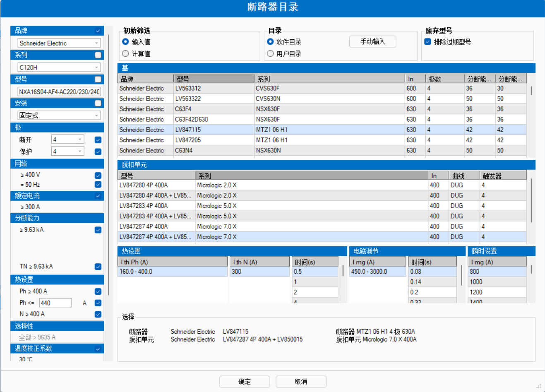This screenshot has height=392, width=545.
Task: Select thermal time value 0.5
Action: point(315,272)
